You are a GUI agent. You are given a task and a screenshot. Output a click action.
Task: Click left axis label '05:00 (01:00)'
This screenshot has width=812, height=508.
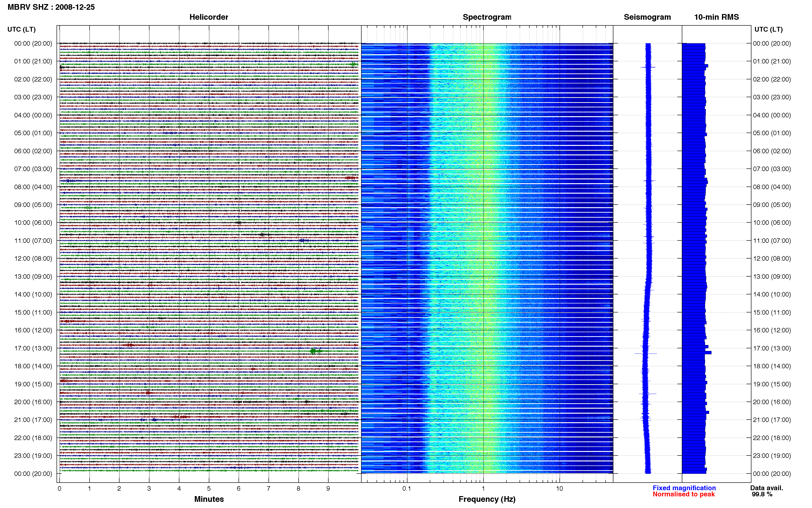33,133
